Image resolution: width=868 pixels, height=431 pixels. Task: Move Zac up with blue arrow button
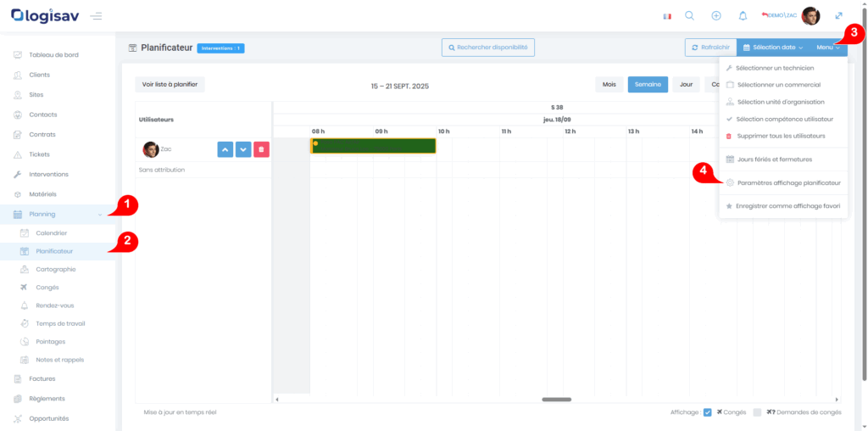225,149
